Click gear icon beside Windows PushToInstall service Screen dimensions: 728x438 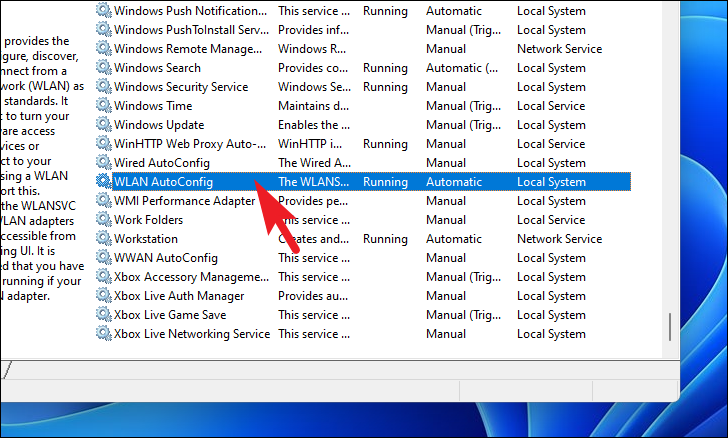point(104,29)
